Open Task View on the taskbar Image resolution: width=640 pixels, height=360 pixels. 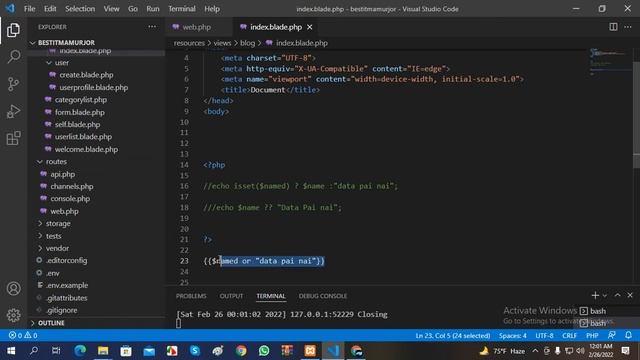(56, 351)
